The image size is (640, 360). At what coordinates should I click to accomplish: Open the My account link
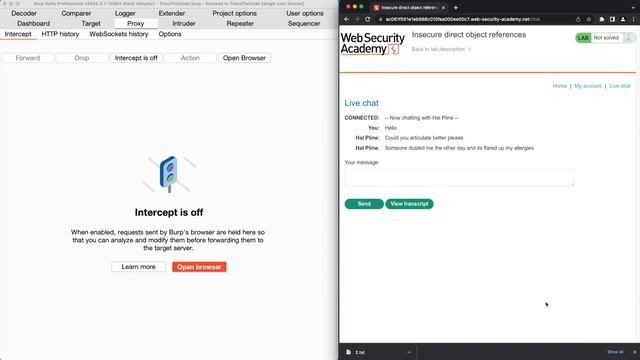coord(588,86)
